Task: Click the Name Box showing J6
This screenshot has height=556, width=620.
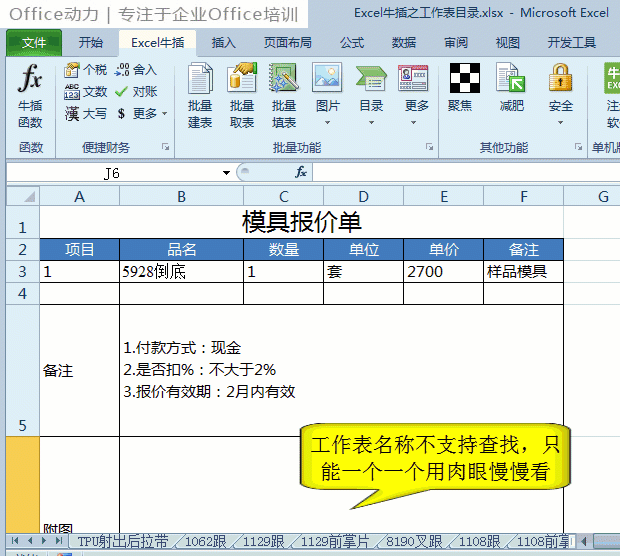Action: [112, 173]
